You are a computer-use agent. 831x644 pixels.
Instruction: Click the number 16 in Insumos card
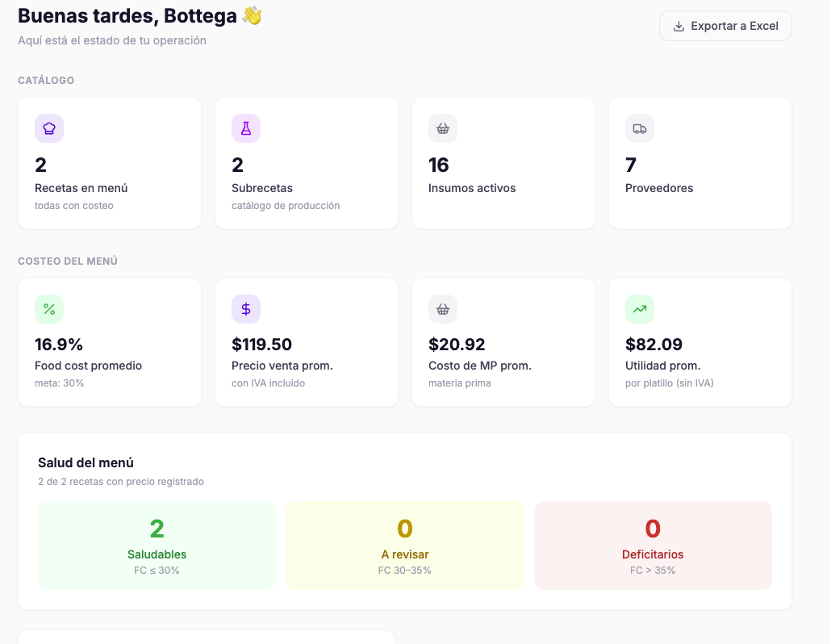(x=439, y=165)
